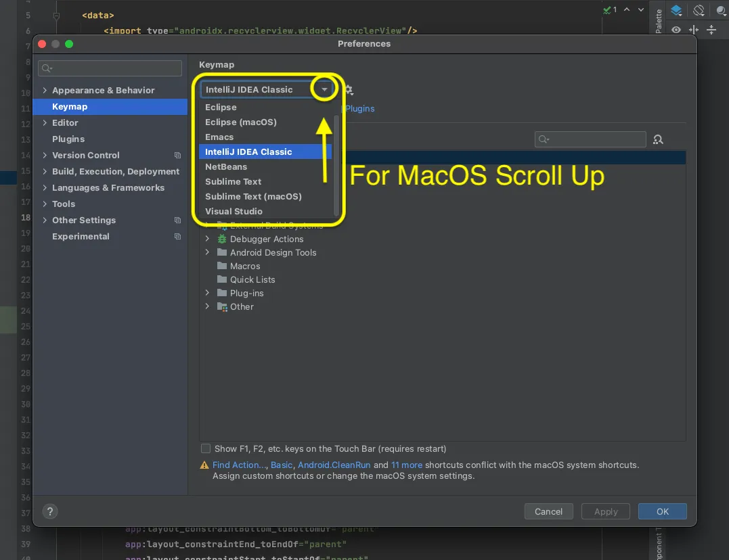Select IntelliJ IDEA Classic in dropdown list
This screenshot has height=560, width=729.
click(265, 151)
